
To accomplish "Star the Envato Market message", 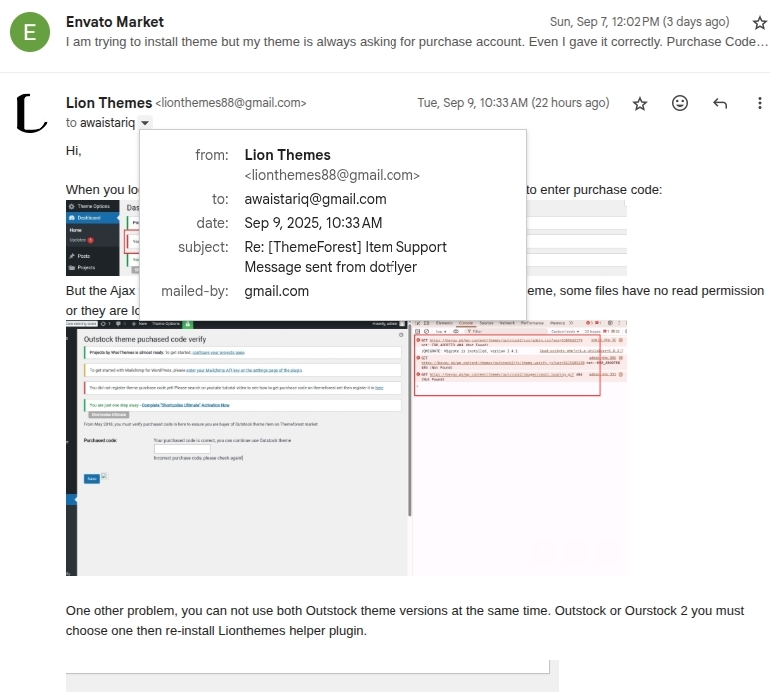I will 759,22.
